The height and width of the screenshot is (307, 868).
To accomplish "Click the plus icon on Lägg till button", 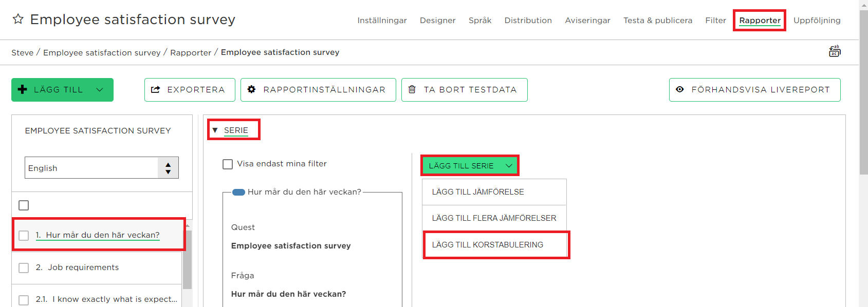I will (x=23, y=89).
